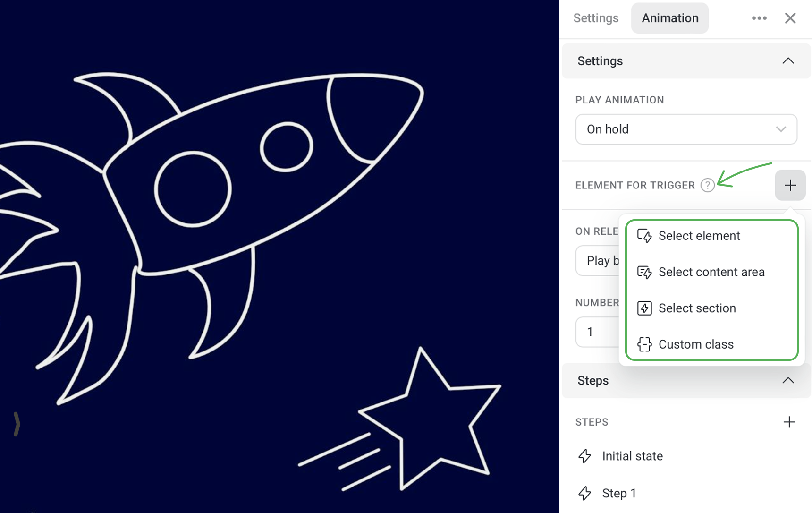Click the Select section lightning icon
This screenshot has height=513, width=812.
click(644, 308)
